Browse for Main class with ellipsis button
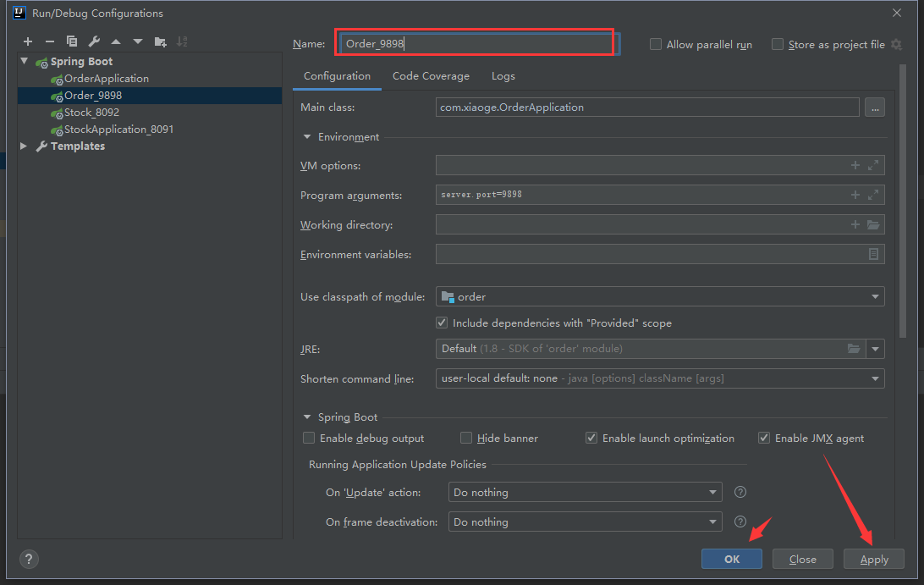Image resolution: width=924 pixels, height=585 pixels. [875, 108]
